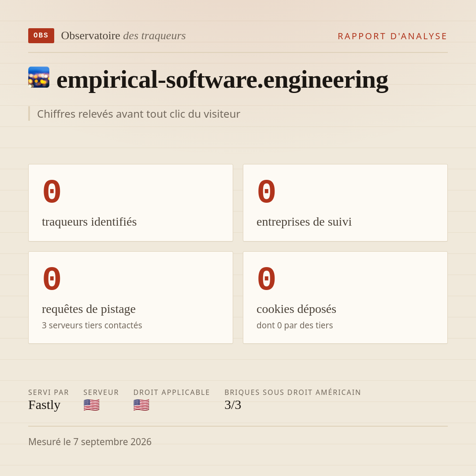Click the SERVI PAR label

[48, 393]
